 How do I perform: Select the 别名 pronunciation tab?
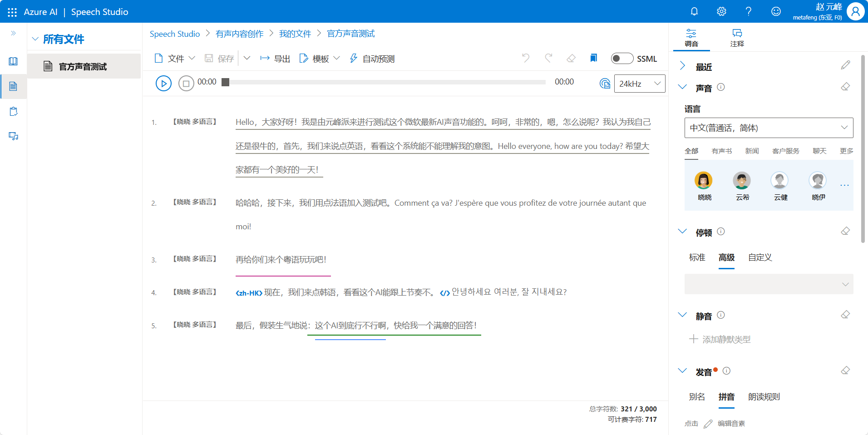pyautogui.click(x=697, y=397)
